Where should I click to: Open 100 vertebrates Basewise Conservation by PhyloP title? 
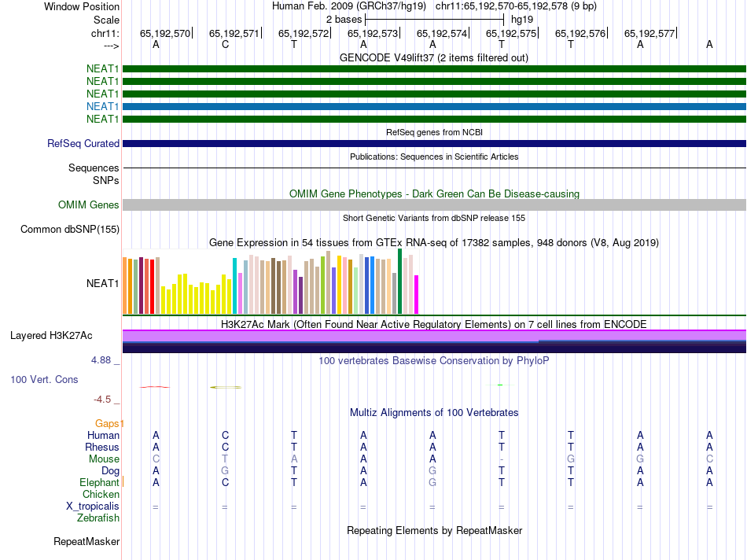pyautogui.click(x=433, y=361)
